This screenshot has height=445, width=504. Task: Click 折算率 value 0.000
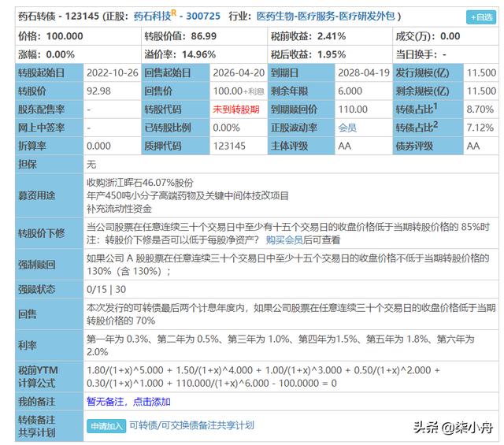tap(98, 146)
